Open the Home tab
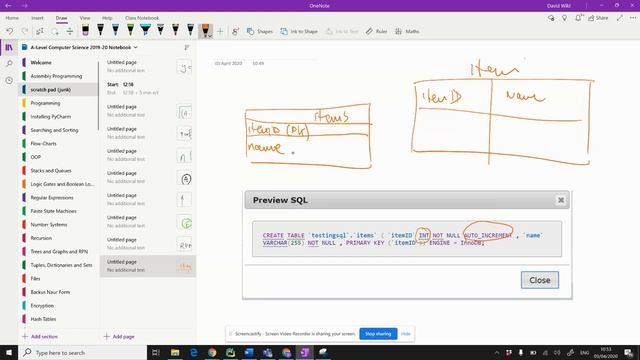Image resolution: width=640 pixels, height=360 pixels. click(12, 18)
